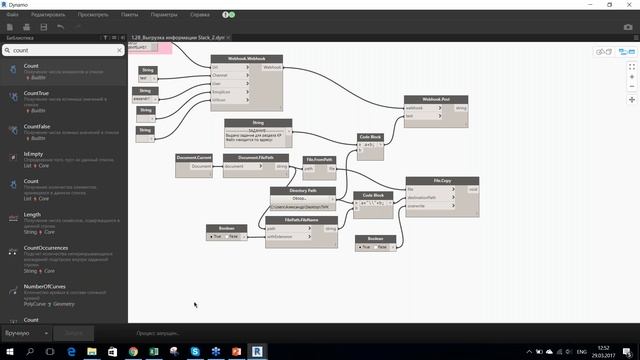Open Chrome from the taskbar
The image size is (640, 360).
tap(133, 351)
